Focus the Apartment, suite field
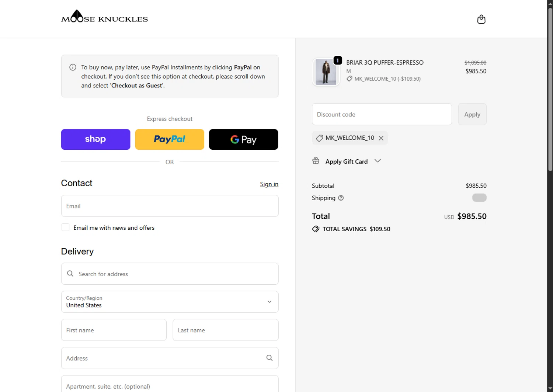 pos(170,384)
